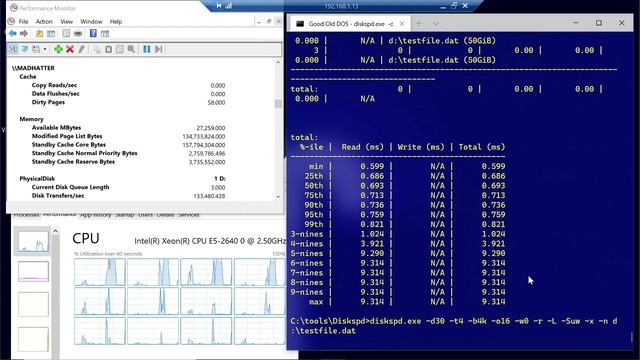The width and height of the screenshot is (640, 360).
Task: Click the connection signal icon on remote bar
Action: 229,6
